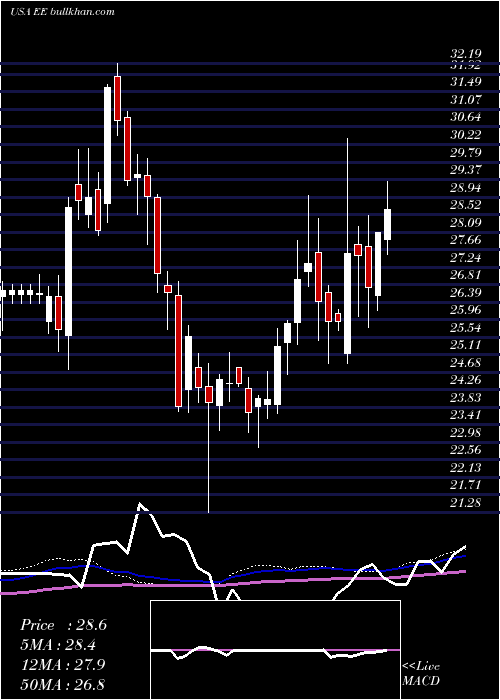Select the 29.79 price axis label
500x700 pixels.
(x=465, y=152)
